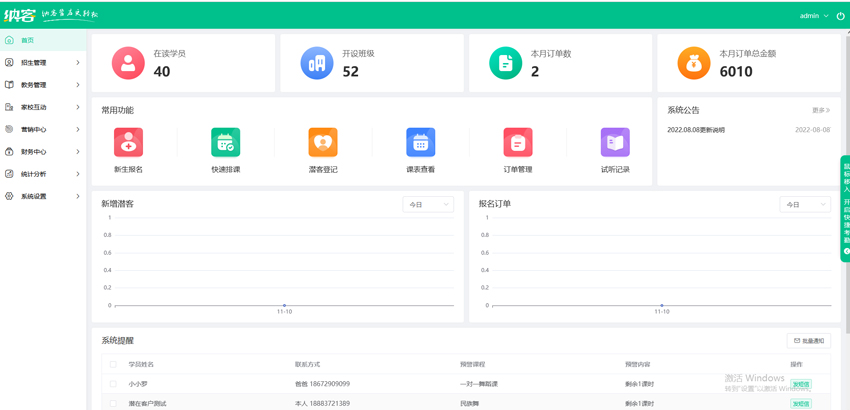This screenshot has height=410, width=850.
Task: Expand the 家校互动 chevron
Action: [x=78, y=107]
